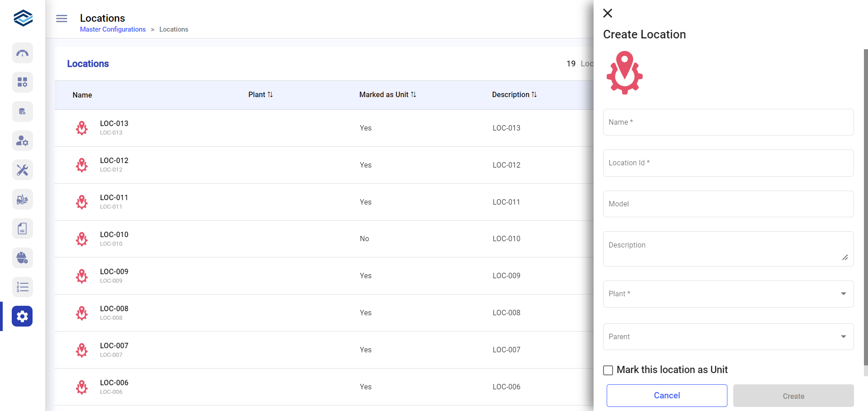This screenshot has height=411, width=868.
Task: Go to Master Configurations breadcrumb
Action: (113, 29)
